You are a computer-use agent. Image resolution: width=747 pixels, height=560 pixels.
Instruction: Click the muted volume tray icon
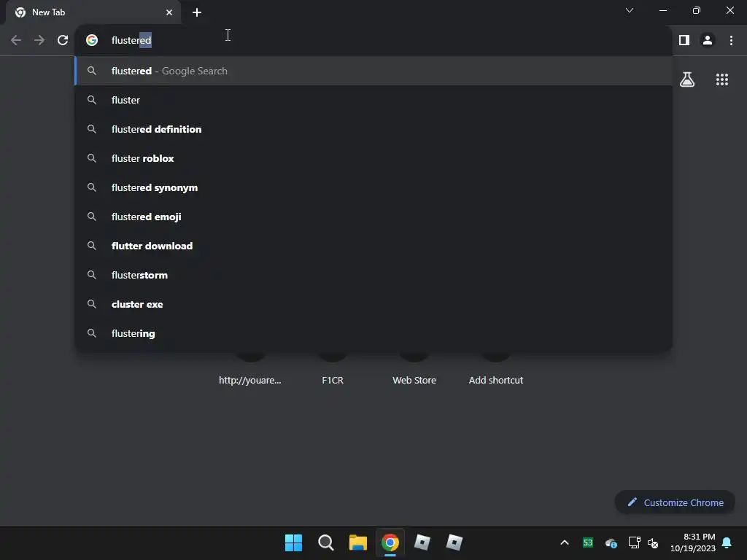click(x=653, y=542)
